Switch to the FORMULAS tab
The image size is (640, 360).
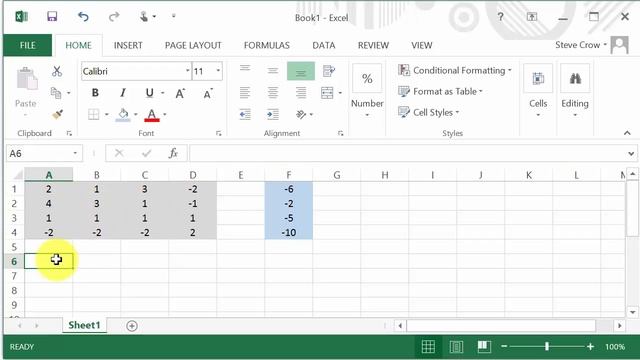click(267, 45)
